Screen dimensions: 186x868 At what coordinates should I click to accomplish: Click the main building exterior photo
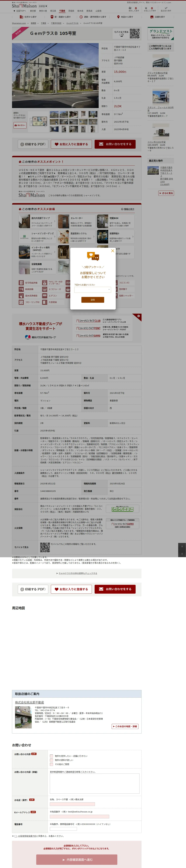[x=55, y=76]
